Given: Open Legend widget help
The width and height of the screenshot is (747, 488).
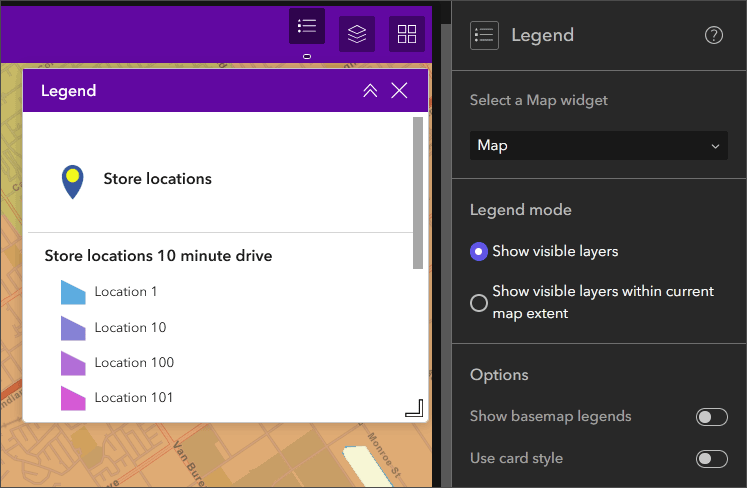Looking at the screenshot, I should point(714,35).
